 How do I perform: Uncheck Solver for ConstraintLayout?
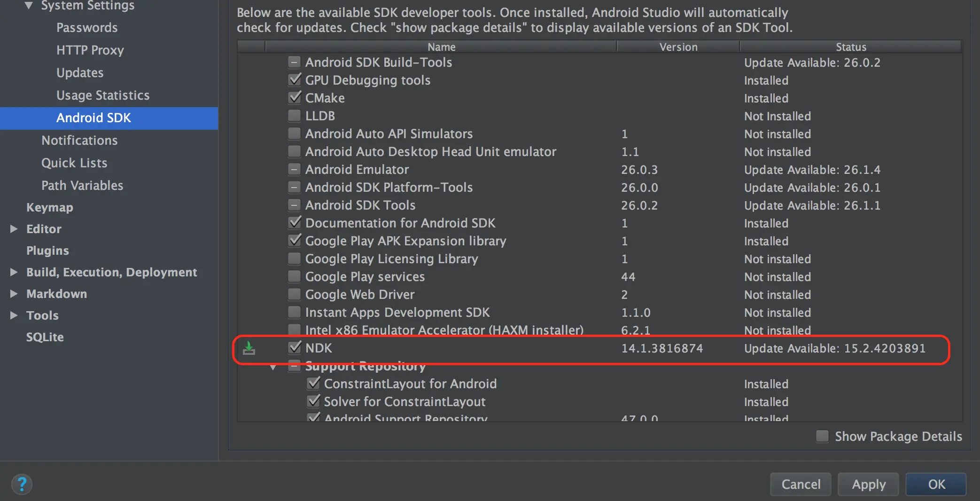pos(313,401)
